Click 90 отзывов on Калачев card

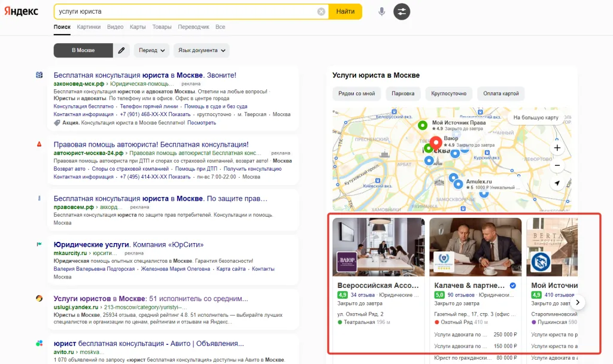click(x=461, y=295)
